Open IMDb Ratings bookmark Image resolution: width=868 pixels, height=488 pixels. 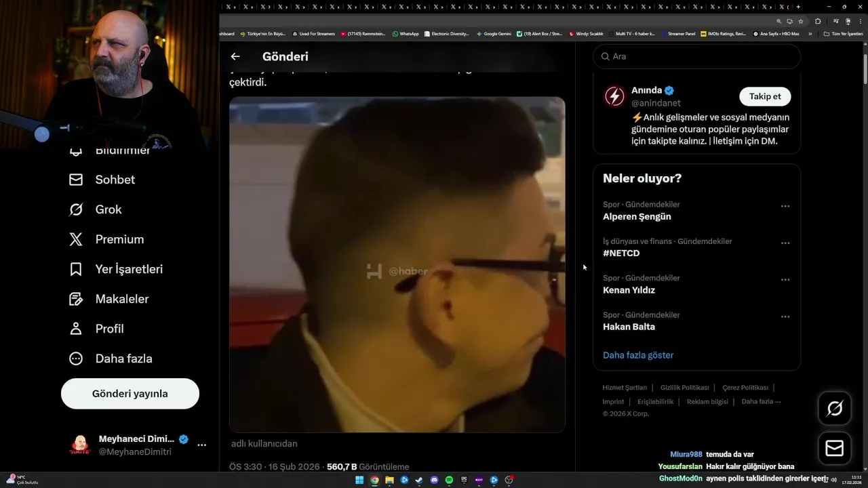click(x=723, y=34)
